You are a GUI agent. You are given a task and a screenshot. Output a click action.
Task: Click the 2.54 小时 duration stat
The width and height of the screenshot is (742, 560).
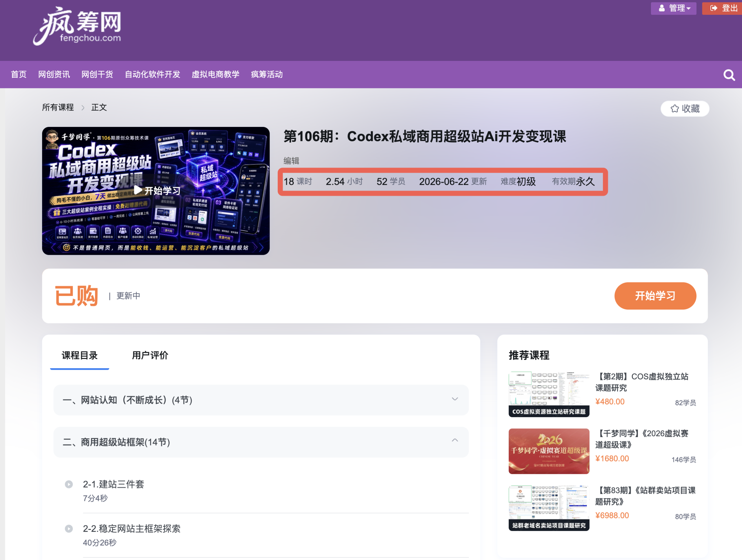pos(344,181)
